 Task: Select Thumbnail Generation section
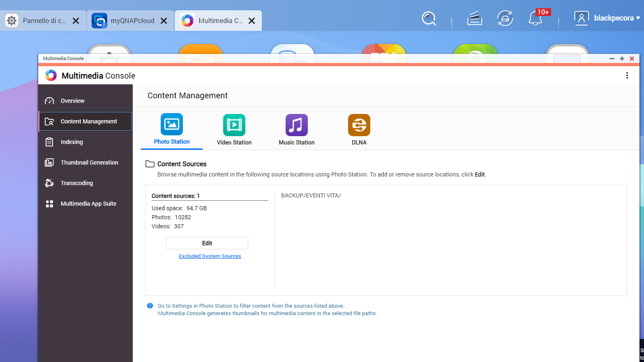pos(89,162)
